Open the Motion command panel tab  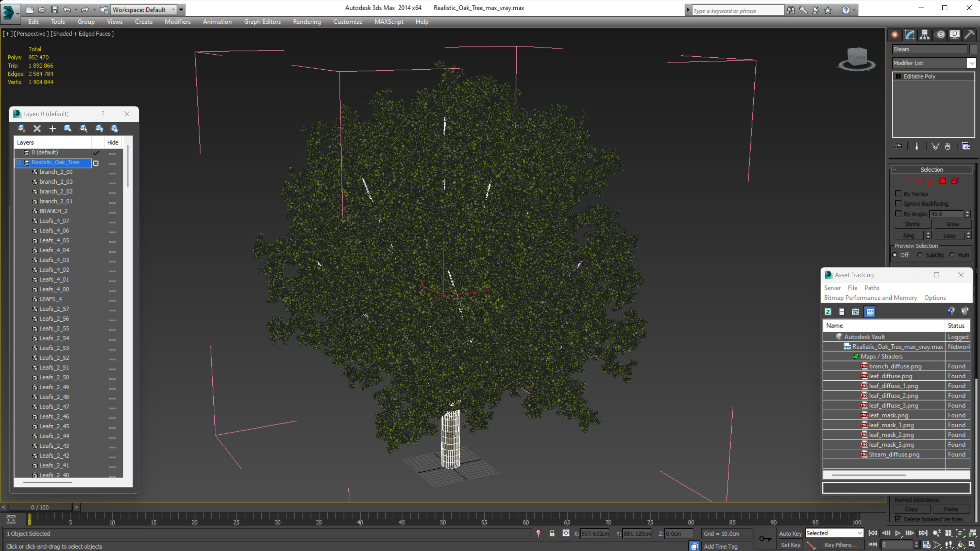click(940, 35)
